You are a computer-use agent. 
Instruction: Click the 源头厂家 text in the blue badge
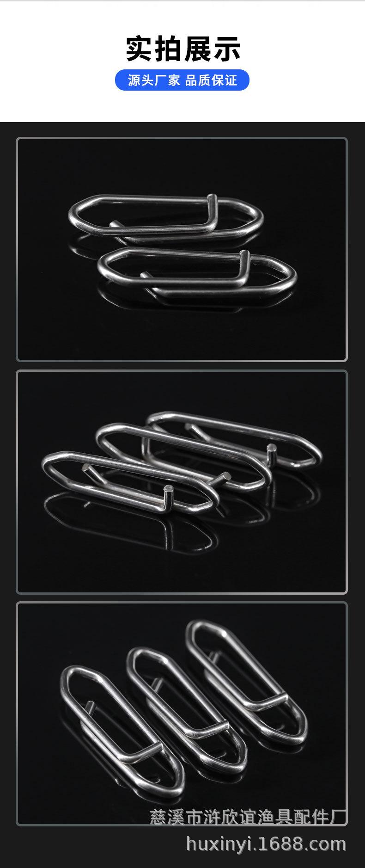point(154,80)
